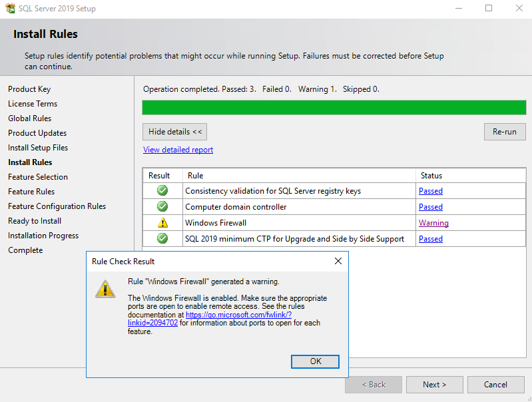
Task: Click the yellow warning icon beside Windows Firewall
Action: (163, 222)
